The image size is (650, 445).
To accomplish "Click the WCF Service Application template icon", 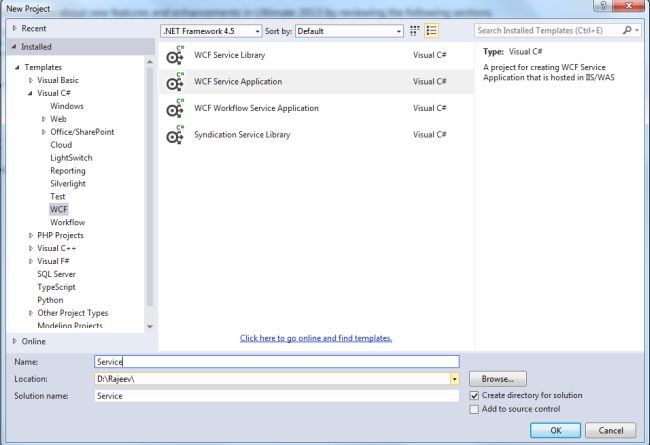I will point(175,82).
